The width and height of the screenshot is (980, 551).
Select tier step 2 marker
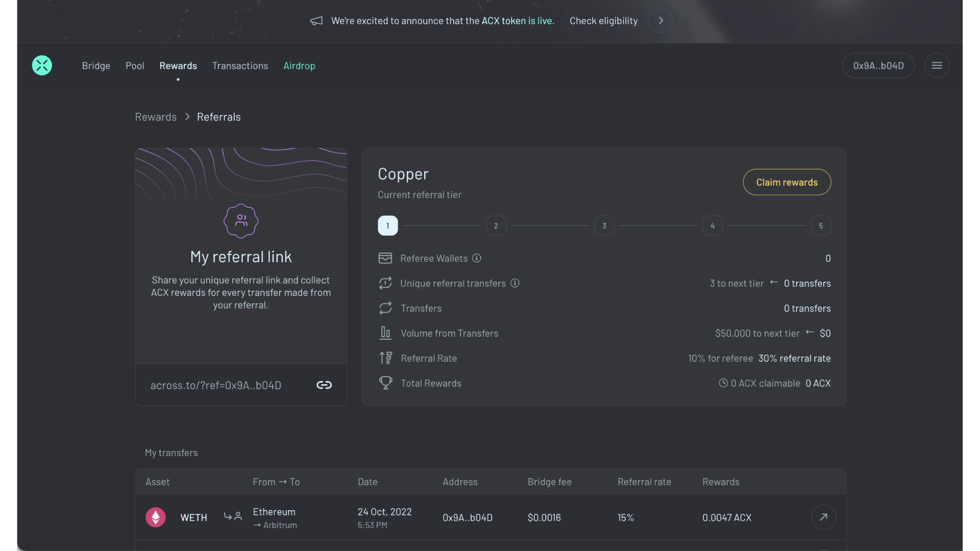coord(496,226)
